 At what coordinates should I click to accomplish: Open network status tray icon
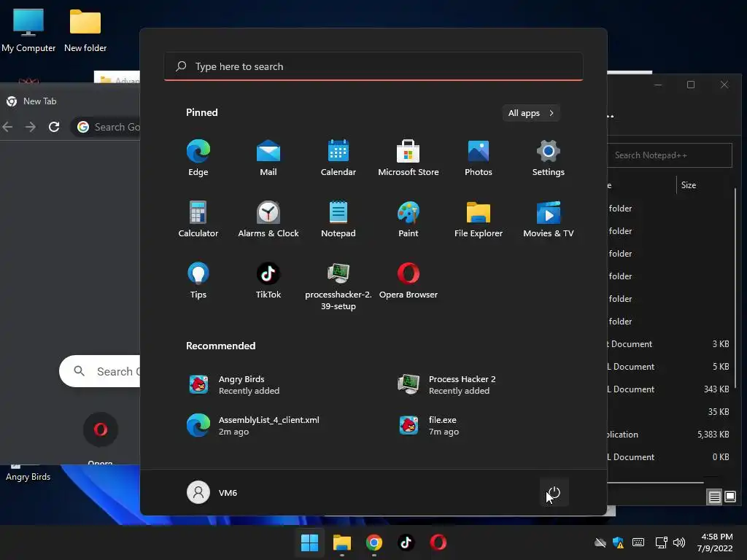click(x=661, y=542)
